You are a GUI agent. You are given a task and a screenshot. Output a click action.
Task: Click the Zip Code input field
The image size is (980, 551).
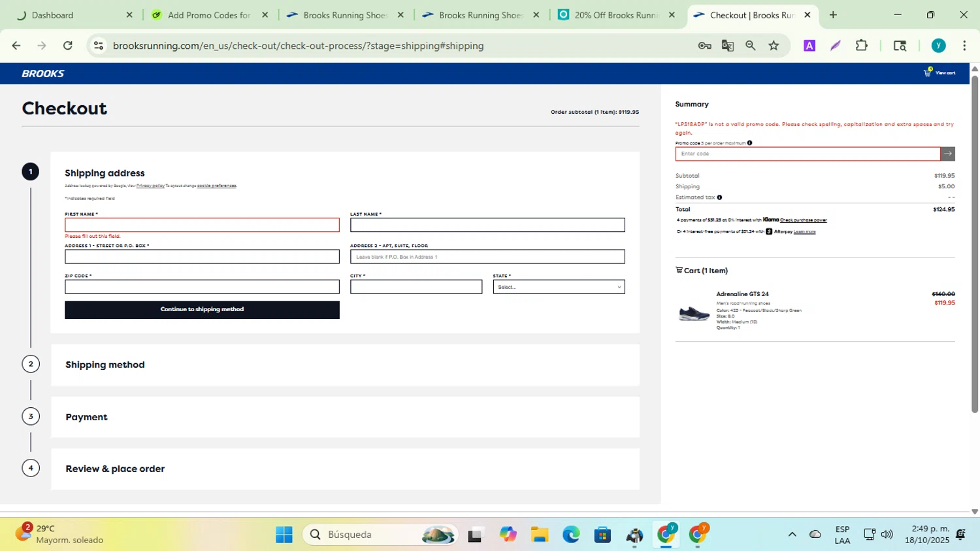point(202,287)
